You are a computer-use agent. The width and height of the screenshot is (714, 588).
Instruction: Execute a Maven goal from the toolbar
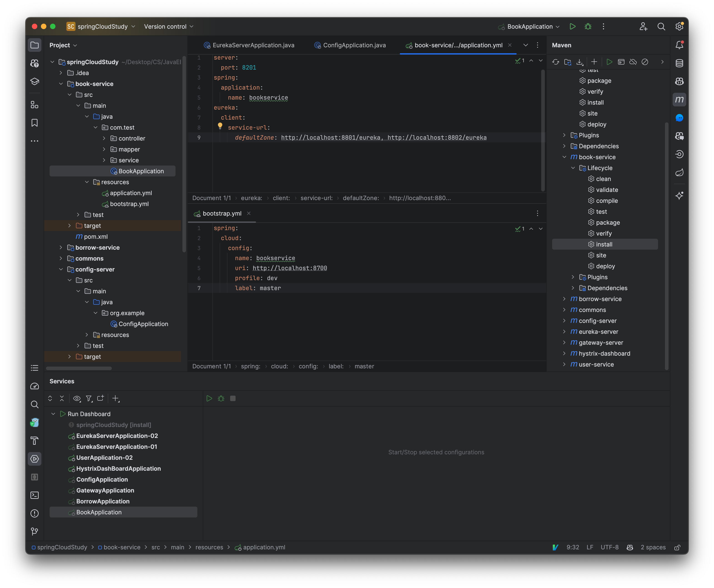tap(621, 62)
